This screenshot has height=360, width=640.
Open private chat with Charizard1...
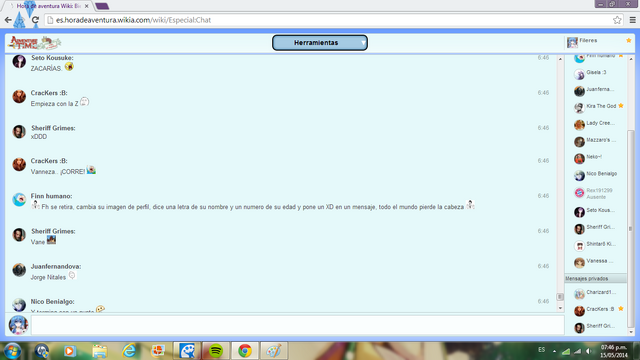[596, 293]
